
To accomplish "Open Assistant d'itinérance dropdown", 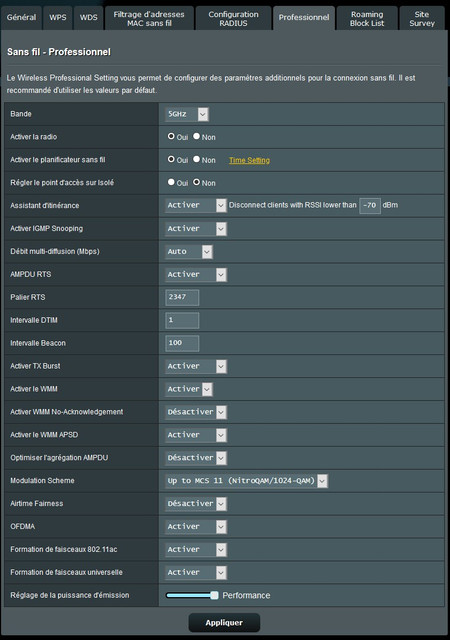I will [196, 205].
